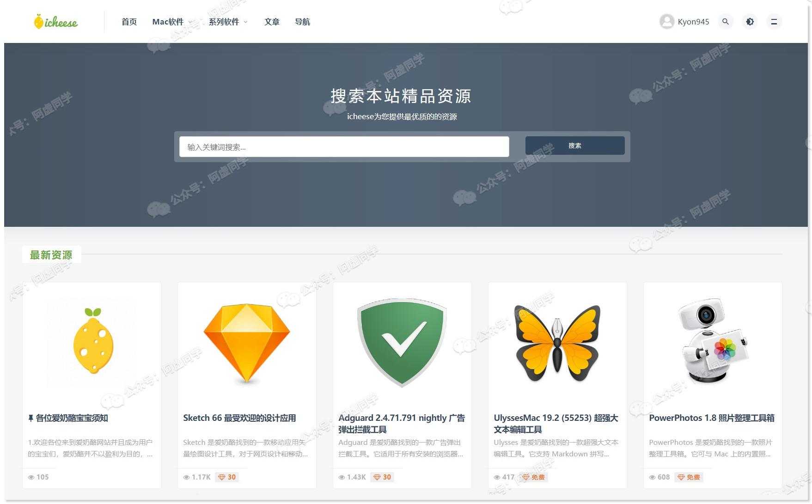Click the eye views icon showing 105
812x504 pixels.
click(31, 477)
